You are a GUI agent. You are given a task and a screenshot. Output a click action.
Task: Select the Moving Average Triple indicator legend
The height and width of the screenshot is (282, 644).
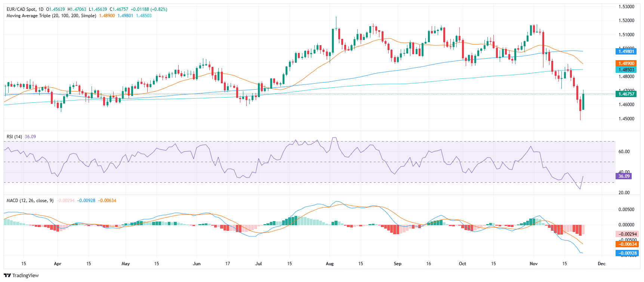(51, 16)
